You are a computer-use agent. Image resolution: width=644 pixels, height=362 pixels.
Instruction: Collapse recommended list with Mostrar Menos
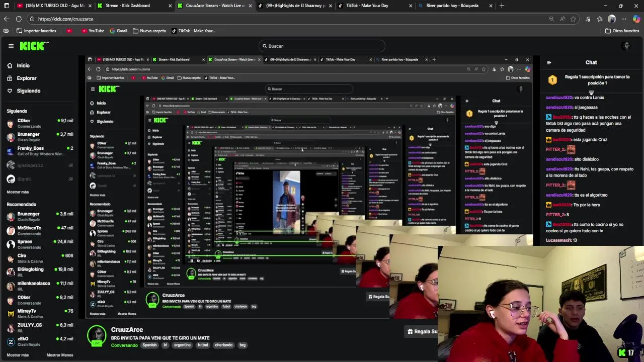60,355
